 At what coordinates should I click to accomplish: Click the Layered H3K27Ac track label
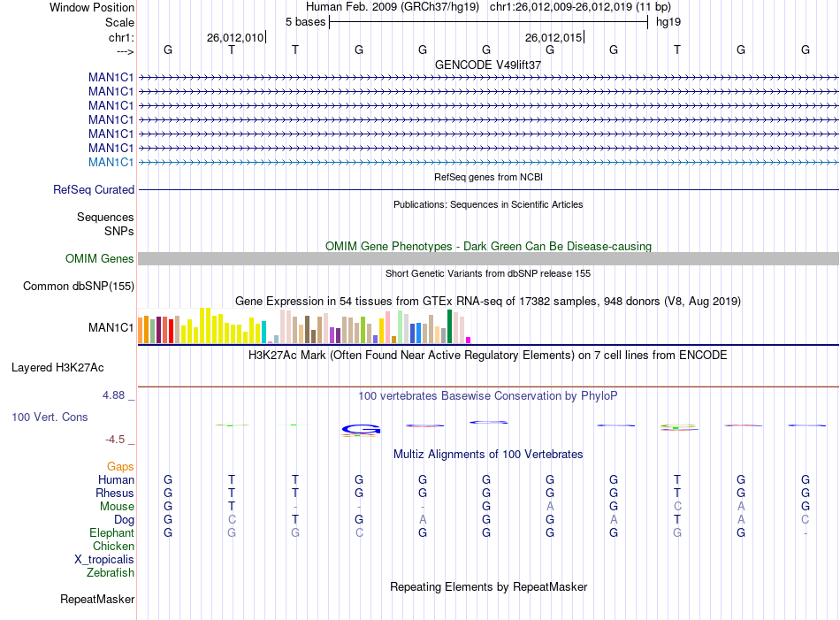coord(57,368)
